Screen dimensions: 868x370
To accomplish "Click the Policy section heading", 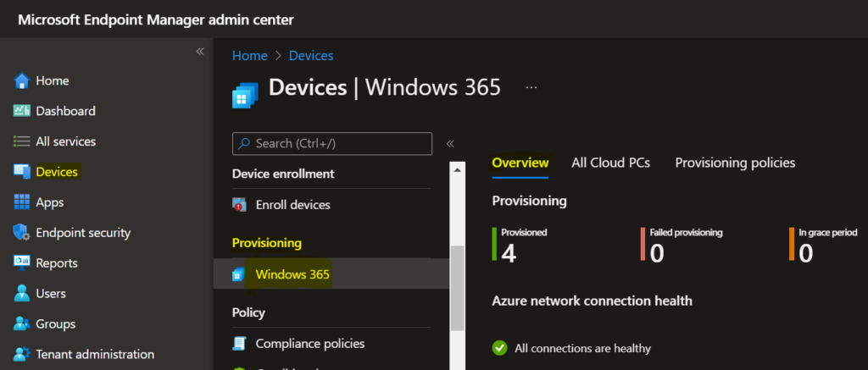I will pyautogui.click(x=248, y=312).
